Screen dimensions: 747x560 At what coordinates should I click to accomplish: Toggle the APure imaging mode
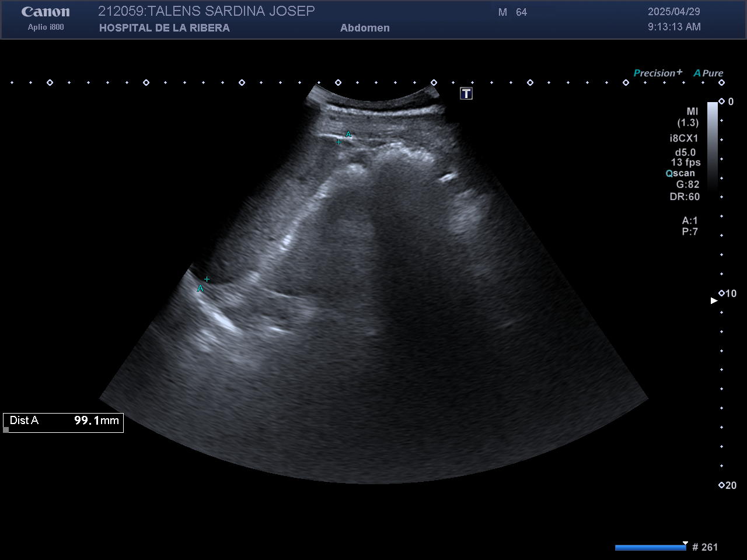tap(708, 73)
